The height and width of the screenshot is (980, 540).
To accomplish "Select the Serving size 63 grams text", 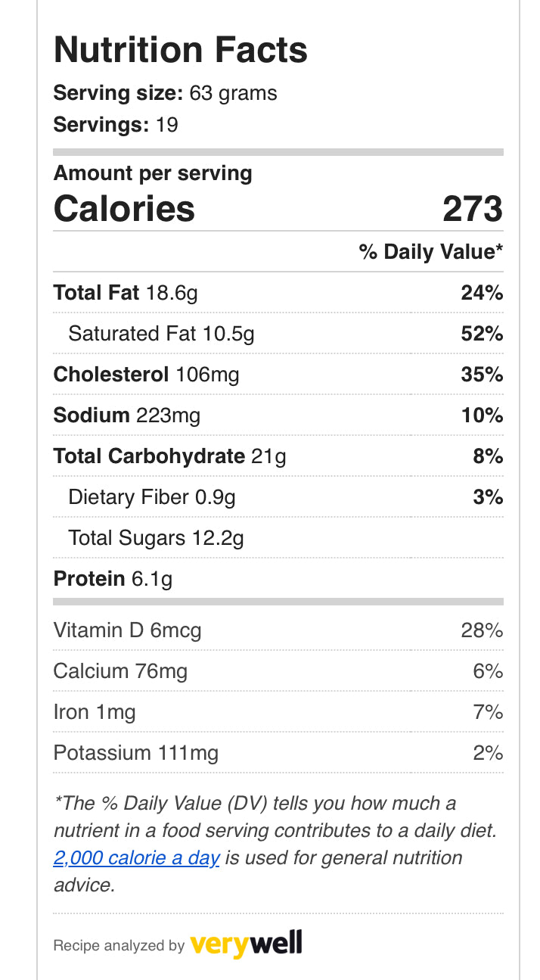I will coord(165,93).
